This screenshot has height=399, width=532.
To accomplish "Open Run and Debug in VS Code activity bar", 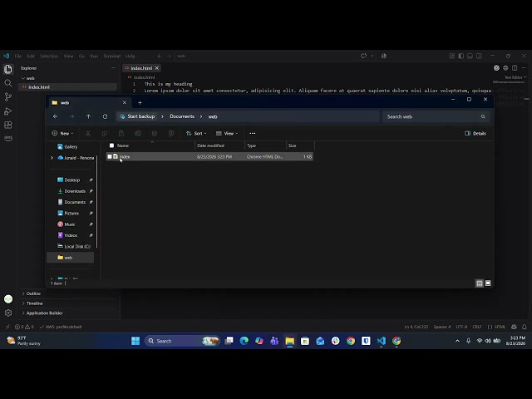I will [x=8, y=111].
